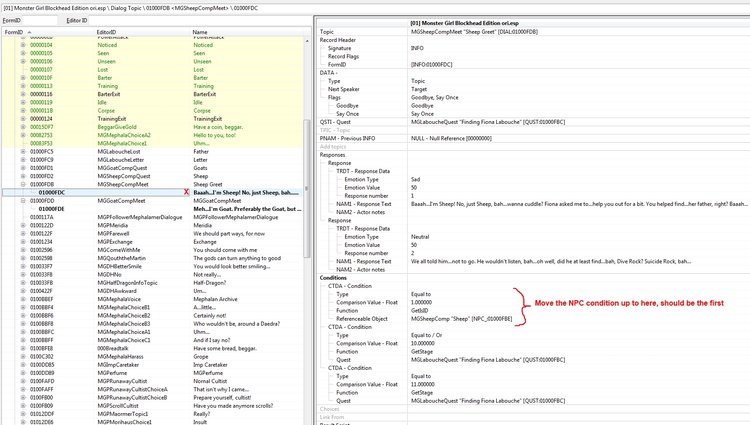Collapse the 01000FDB MGSheepCompMeet node
Screen dimensions: 750x425
tap(23, 184)
